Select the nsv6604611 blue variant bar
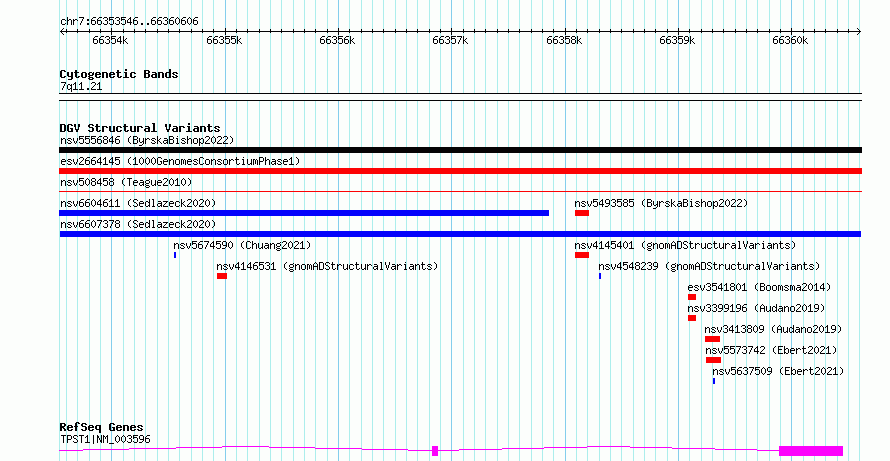Image resolution: width=890 pixels, height=461 pixels. 304,213
